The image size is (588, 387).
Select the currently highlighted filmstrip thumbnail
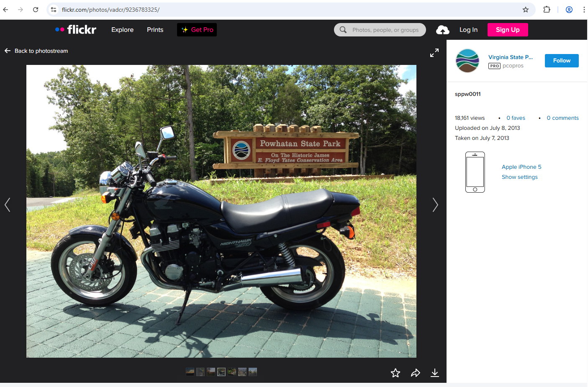tap(221, 372)
